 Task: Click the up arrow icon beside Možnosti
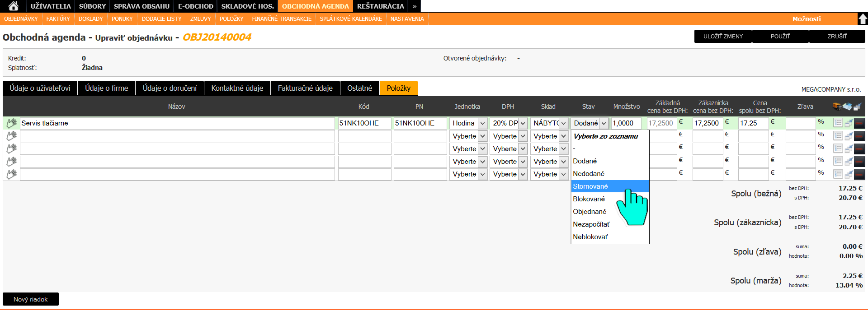coord(863,19)
